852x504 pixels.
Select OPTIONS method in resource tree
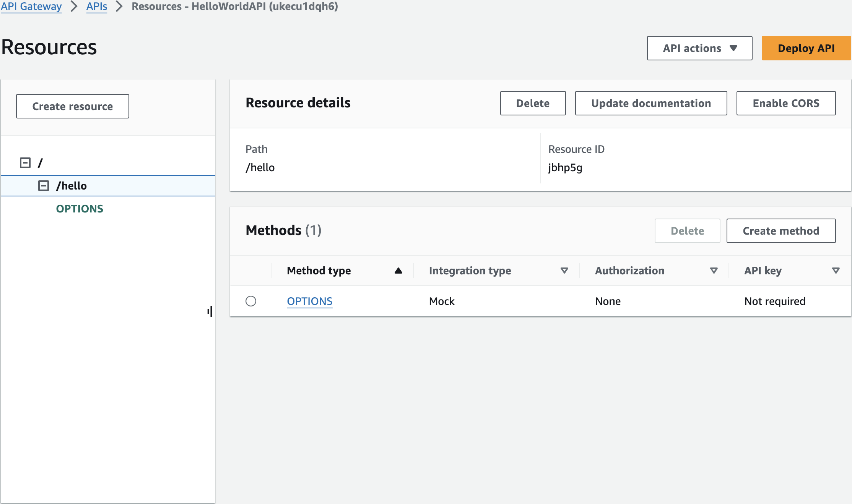pyautogui.click(x=80, y=209)
